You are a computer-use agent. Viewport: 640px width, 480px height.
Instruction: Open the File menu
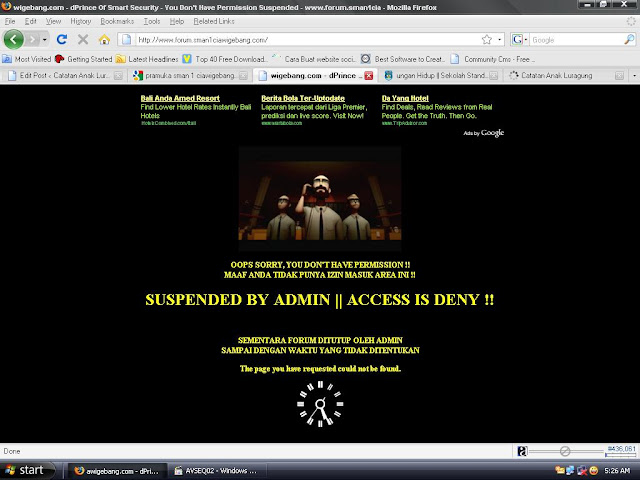10,21
